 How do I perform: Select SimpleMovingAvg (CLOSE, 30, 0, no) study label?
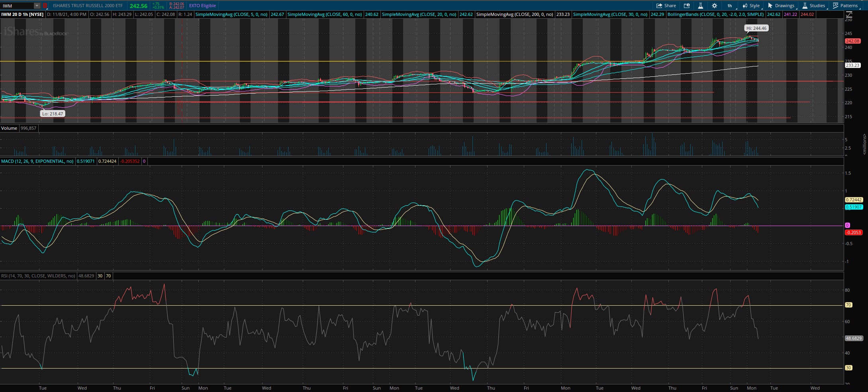click(x=610, y=14)
